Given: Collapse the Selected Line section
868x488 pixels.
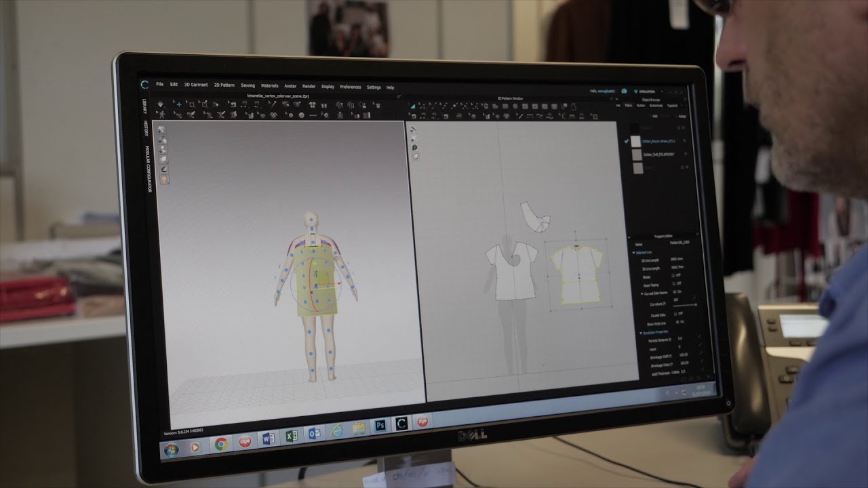Looking at the screenshot, I should point(633,253).
